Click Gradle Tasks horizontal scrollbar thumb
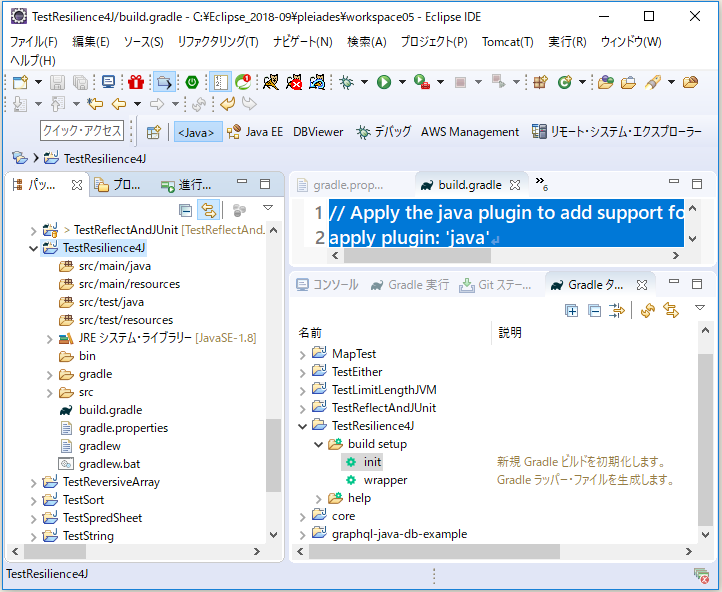722x592 pixels. point(434,551)
